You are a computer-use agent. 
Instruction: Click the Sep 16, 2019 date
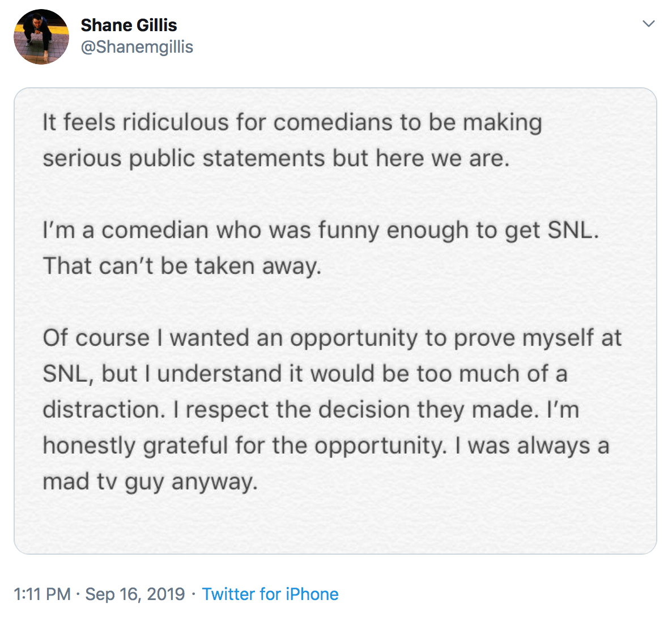(135, 594)
